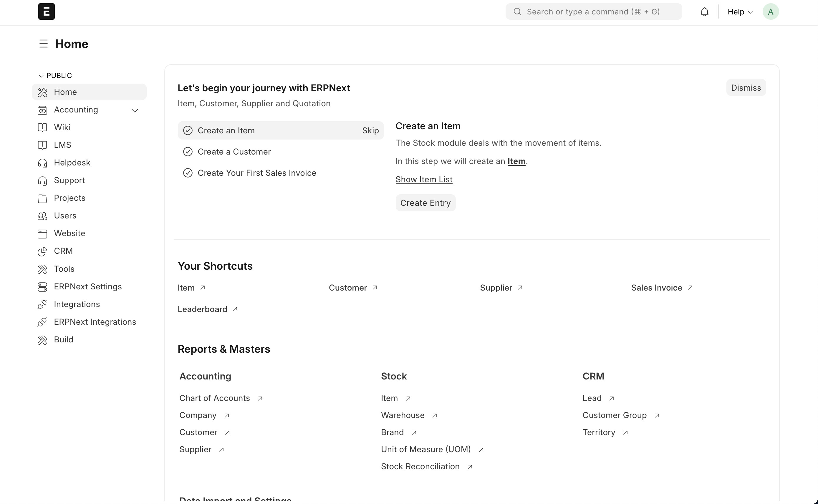Collapse the PUBLIC sidebar section

pyautogui.click(x=41, y=76)
